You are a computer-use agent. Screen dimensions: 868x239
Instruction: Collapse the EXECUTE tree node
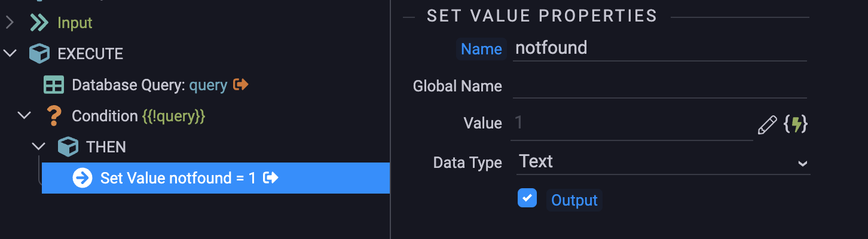(10, 54)
